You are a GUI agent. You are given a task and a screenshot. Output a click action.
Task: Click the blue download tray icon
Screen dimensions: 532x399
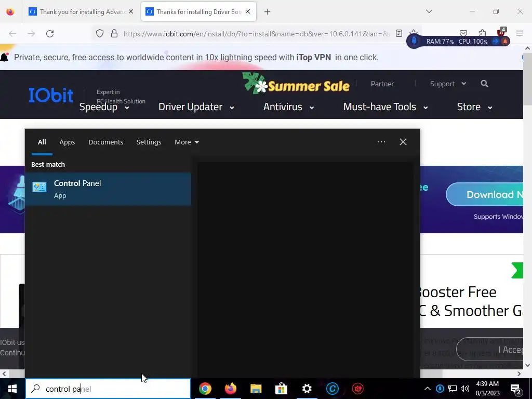click(440, 389)
